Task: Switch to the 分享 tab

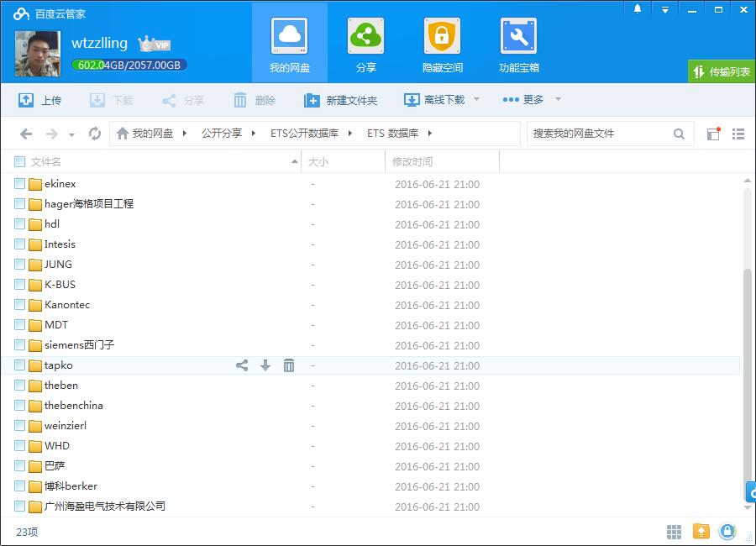Action: [x=365, y=45]
